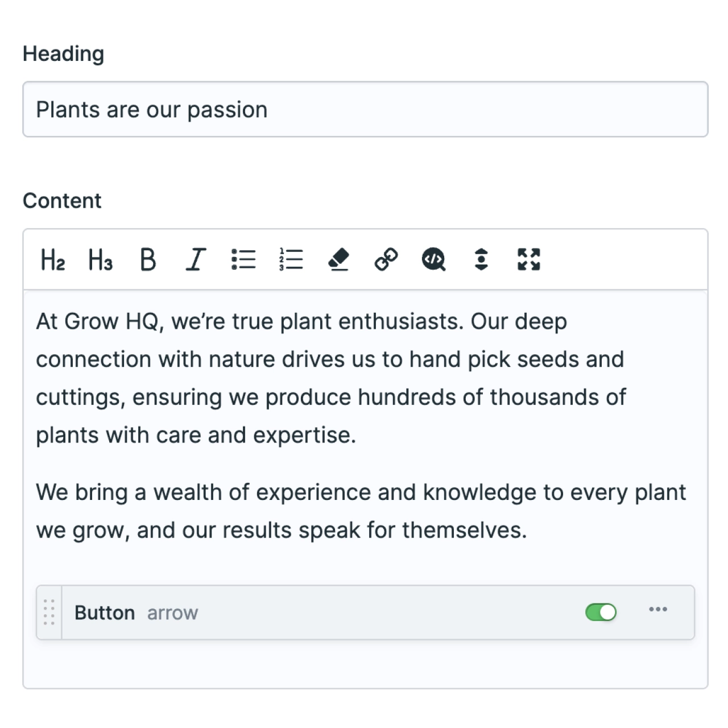Insert a link via chain icon
The width and height of the screenshot is (728, 728).
[386, 260]
